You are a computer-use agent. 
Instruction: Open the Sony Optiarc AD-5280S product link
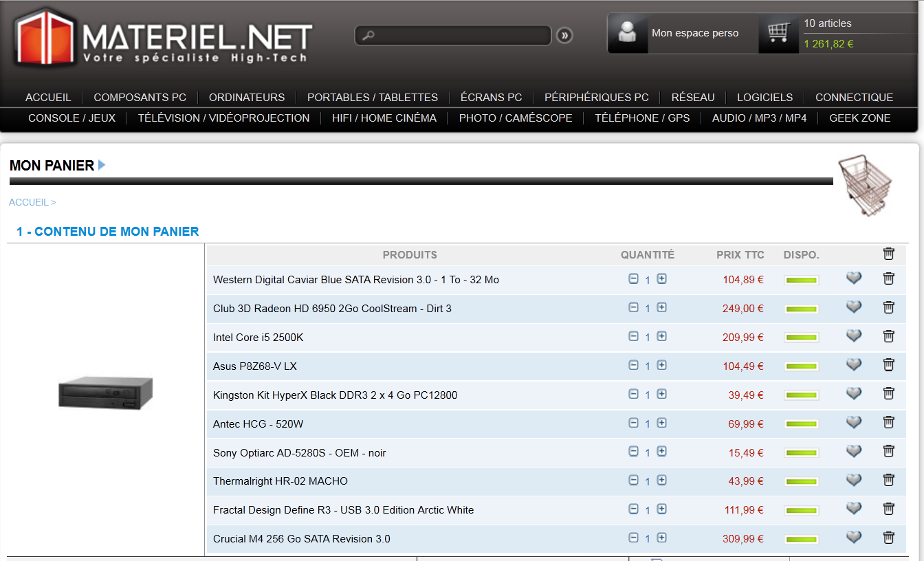coord(299,453)
